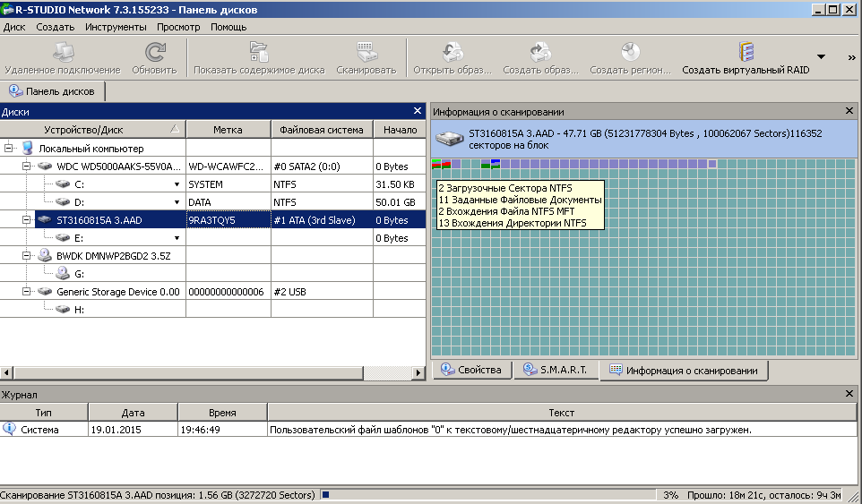This screenshot has height=504, width=862.
Task: Click the Create image (Создать образ) toolbar icon
Action: point(540,52)
